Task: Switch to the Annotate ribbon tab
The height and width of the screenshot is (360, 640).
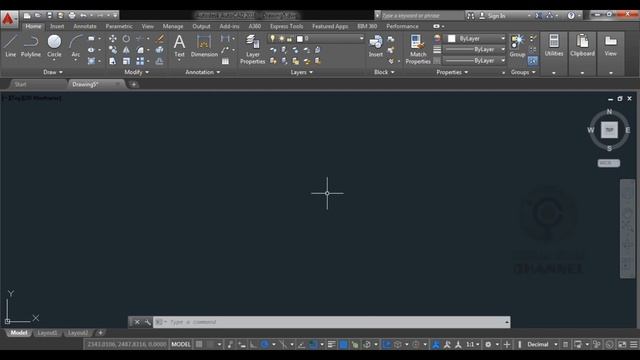Action: tap(85, 26)
